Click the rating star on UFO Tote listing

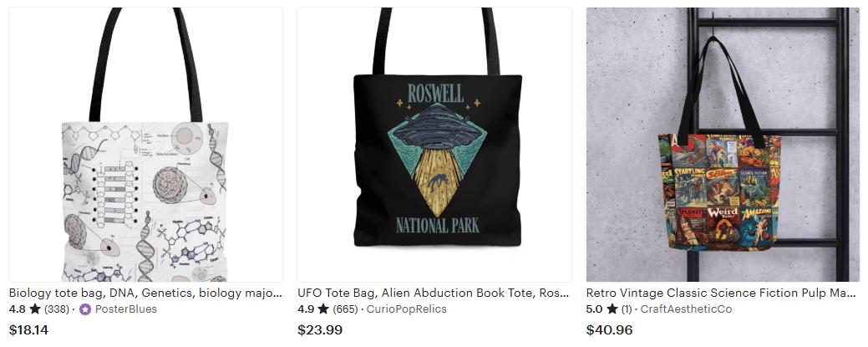click(x=323, y=309)
